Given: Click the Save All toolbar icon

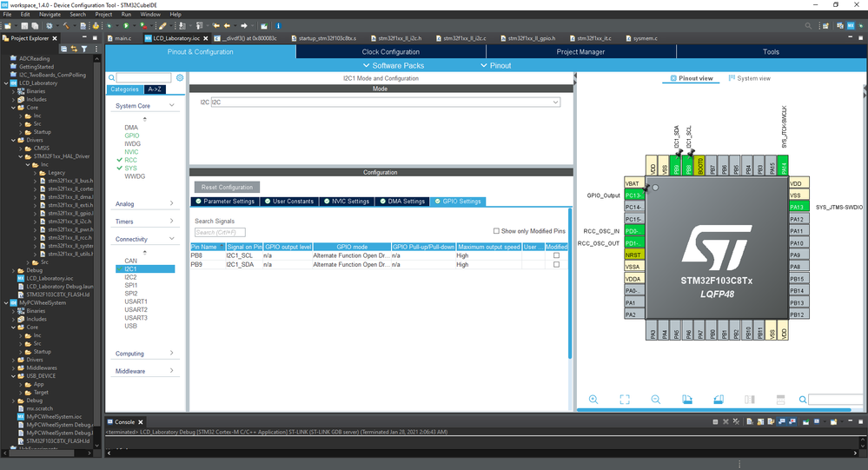Looking at the screenshot, I should coord(35,26).
